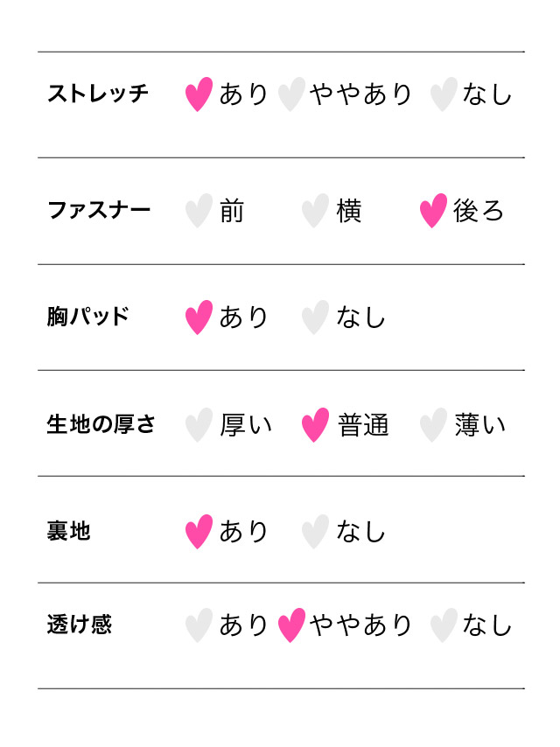
Task: Select the gray heart for 透け感 なし
Action: click(x=444, y=625)
